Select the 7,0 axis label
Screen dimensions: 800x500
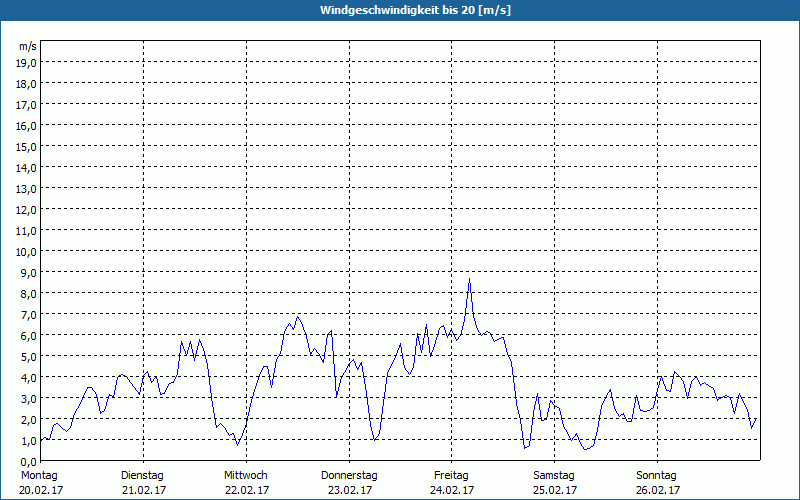pos(29,315)
